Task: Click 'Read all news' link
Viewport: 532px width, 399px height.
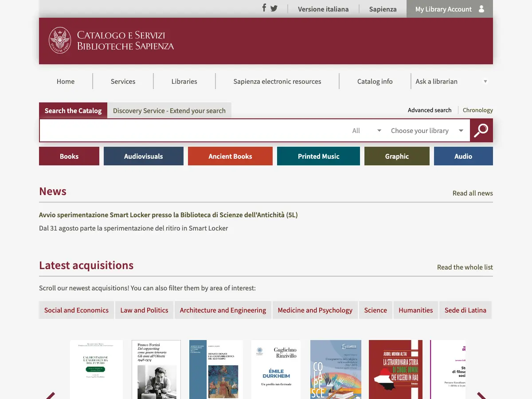Action: tap(473, 193)
